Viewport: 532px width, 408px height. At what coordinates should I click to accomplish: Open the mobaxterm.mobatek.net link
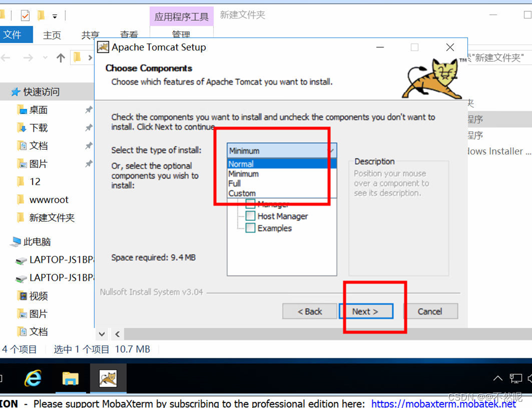click(x=443, y=403)
